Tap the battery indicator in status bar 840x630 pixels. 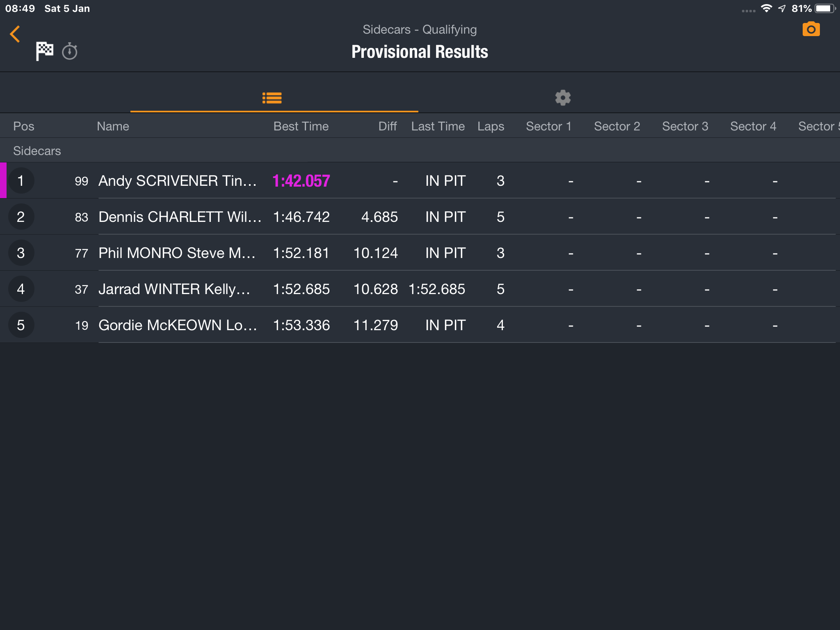(826, 8)
